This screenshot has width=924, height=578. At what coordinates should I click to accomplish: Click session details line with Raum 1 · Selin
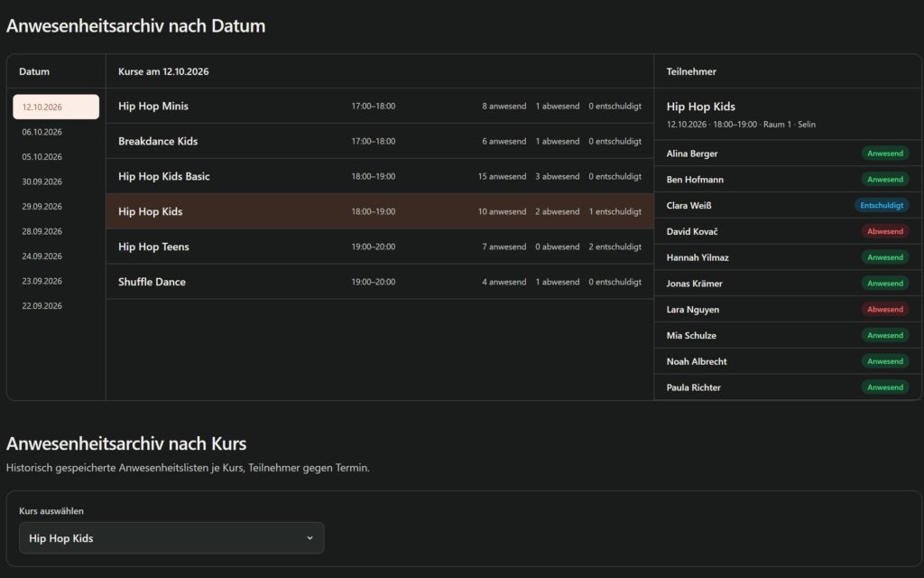coord(741,125)
